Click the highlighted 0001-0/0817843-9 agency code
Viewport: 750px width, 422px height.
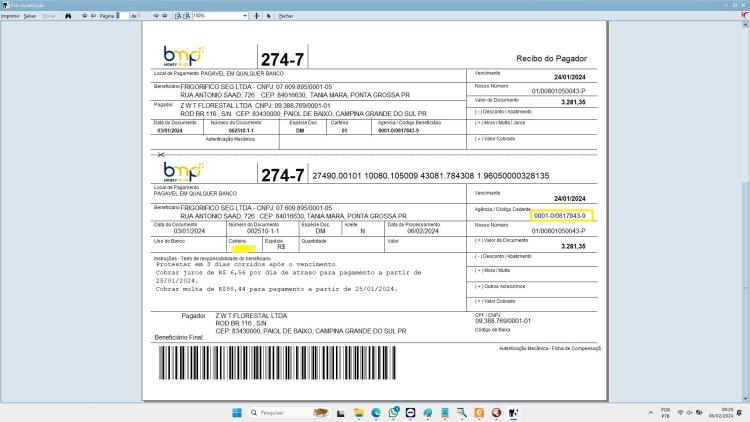[x=561, y=216]
